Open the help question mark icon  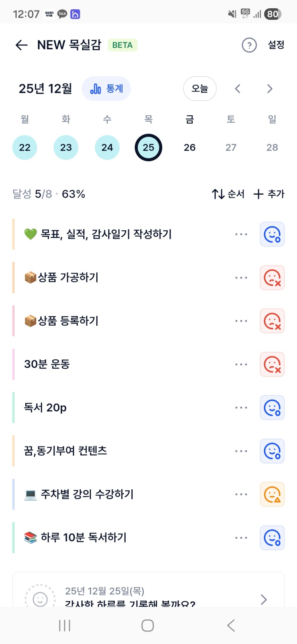click(249, 45)
